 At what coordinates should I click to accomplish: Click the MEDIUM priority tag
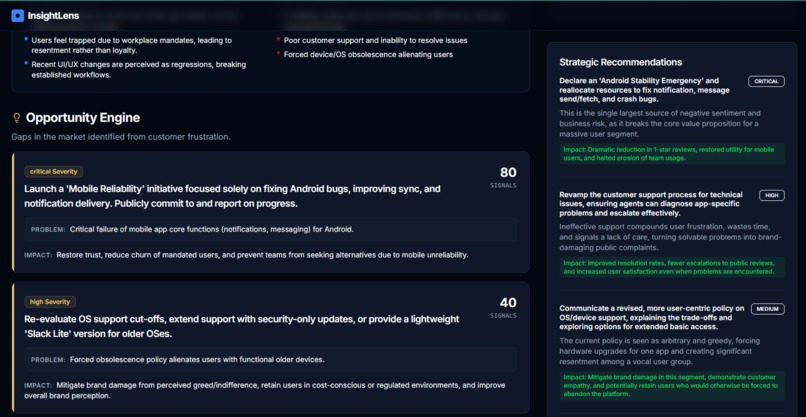click(768, 309)
